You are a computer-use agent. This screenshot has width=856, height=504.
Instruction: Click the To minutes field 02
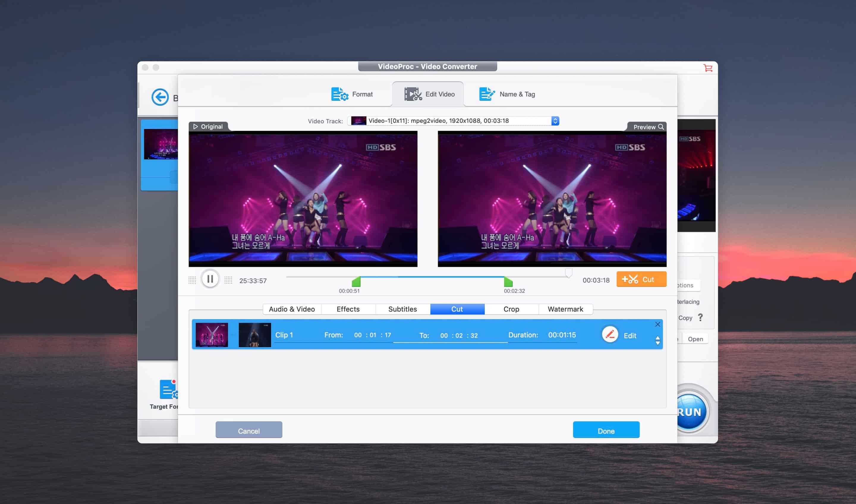pyautogui.click(x=459, y=336)
